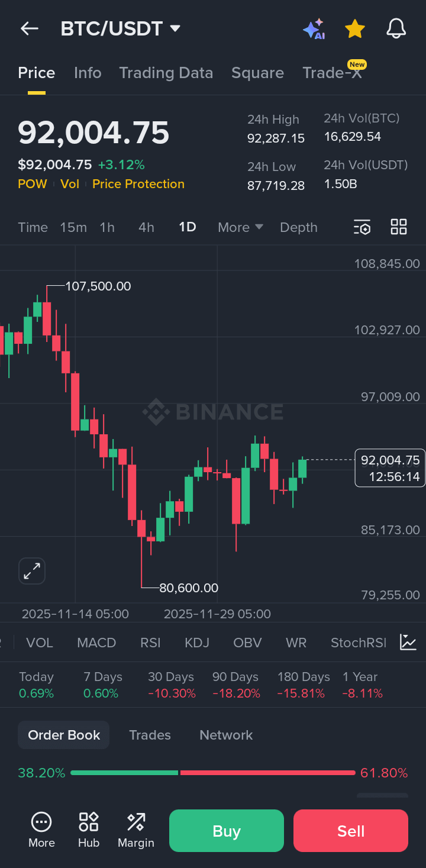Expand the BTC/USDT pair dropdown
The height and width of the screenshot is (868, 426).
coord(175,28)
